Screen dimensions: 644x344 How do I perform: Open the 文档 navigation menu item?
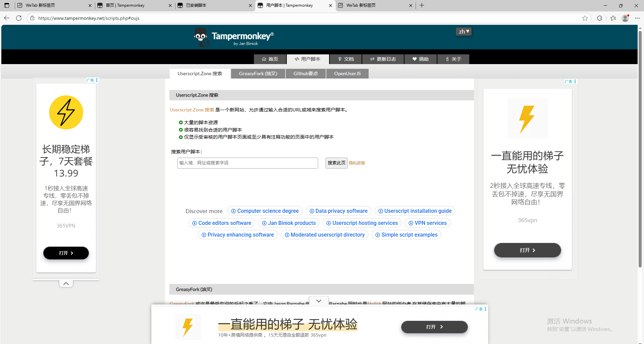click(x=345, y=59)
